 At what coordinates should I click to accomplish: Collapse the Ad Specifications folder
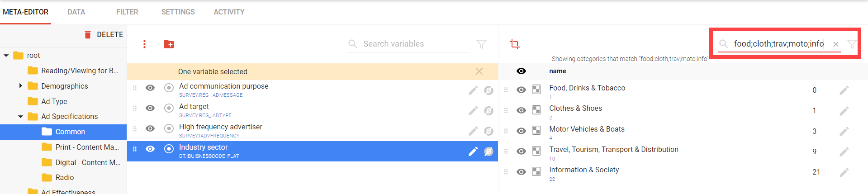tap(20, 117)
